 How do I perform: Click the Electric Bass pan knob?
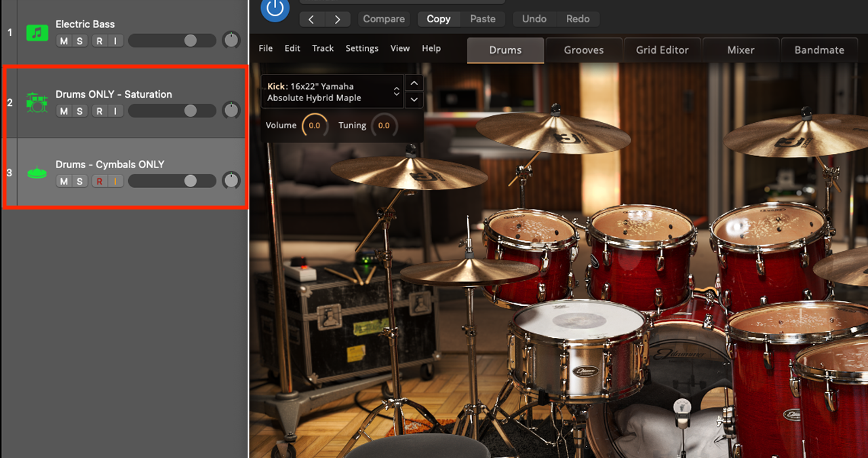click(x=231, y=40)
